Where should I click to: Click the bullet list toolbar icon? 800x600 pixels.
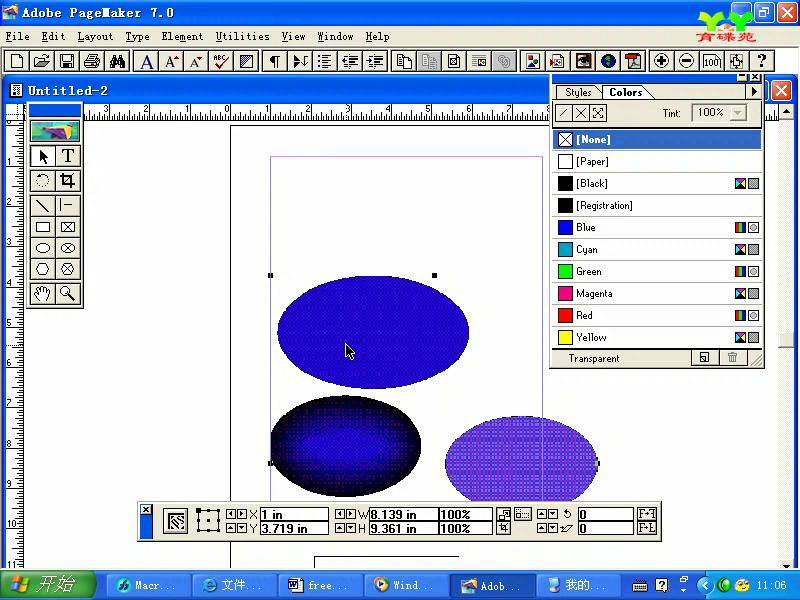(324, 61)
